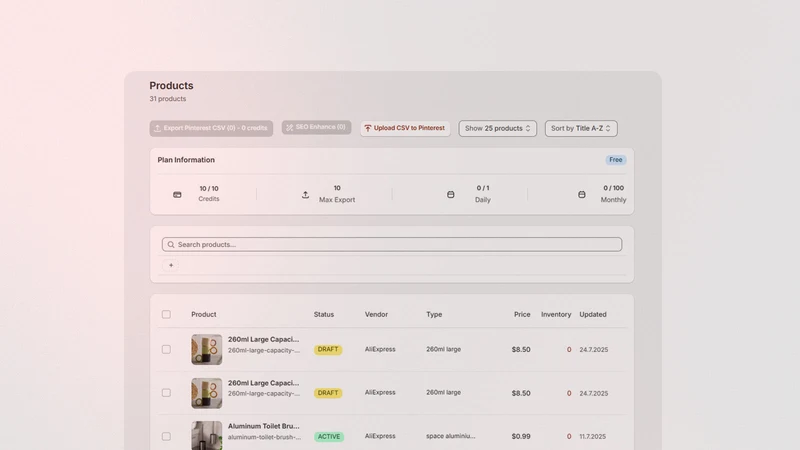Toggle the select-all checkbox in table header
800x450 pixels.
click(x=166, y=314)
